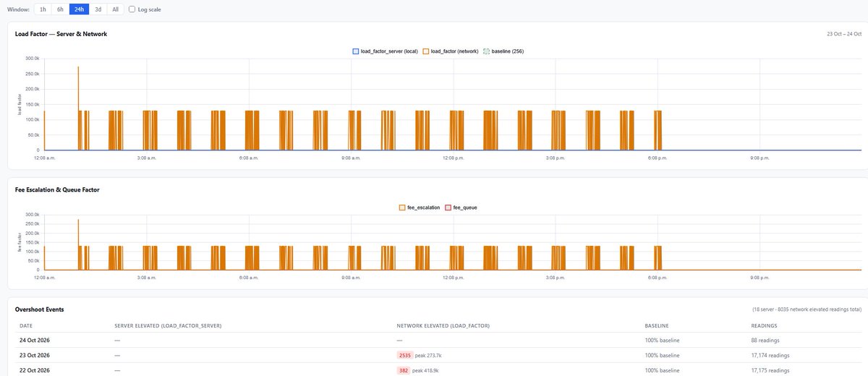The width and height of the screenshot is (868, 376).
Task: Click '300.0k' on the load factor axis
Action: (x=33, y=58)
